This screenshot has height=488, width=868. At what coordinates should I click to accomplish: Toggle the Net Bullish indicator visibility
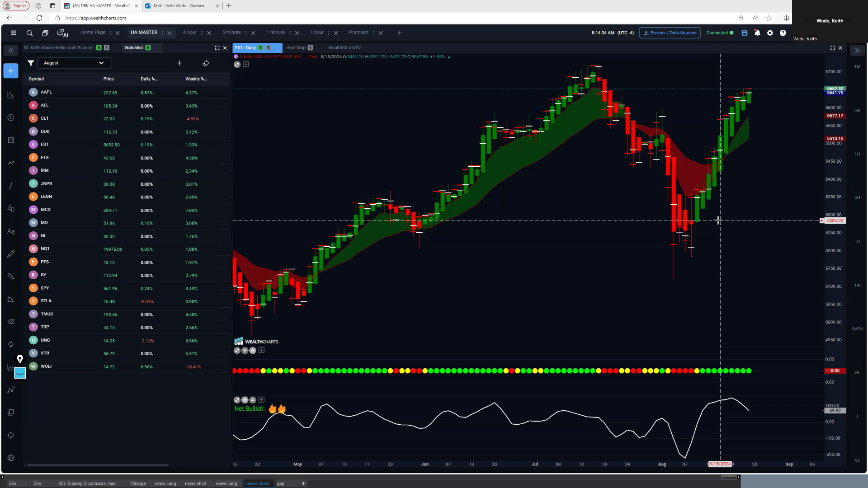coord(237,400)
